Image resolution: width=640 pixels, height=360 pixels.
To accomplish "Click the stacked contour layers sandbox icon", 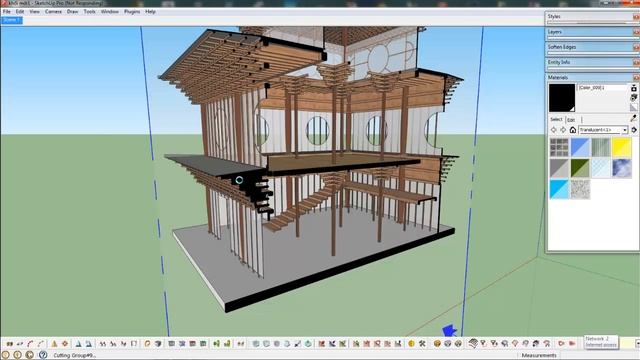I will pyautogui.click(x=473, y=343).
